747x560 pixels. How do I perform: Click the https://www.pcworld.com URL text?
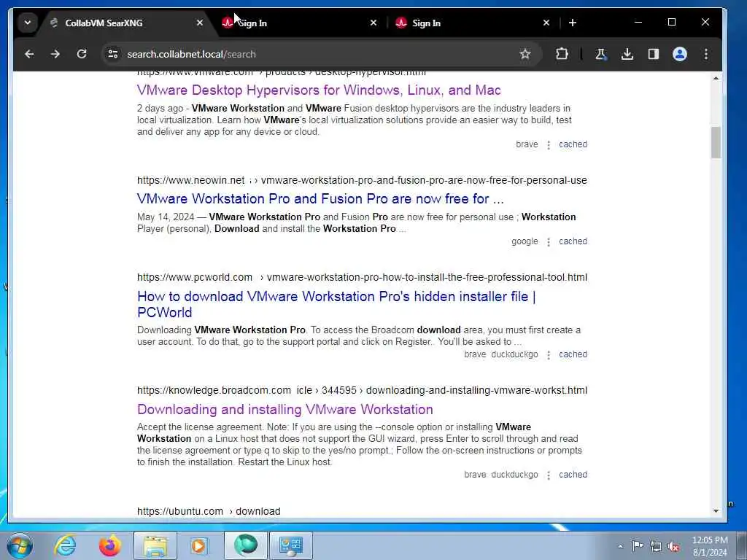195,278
